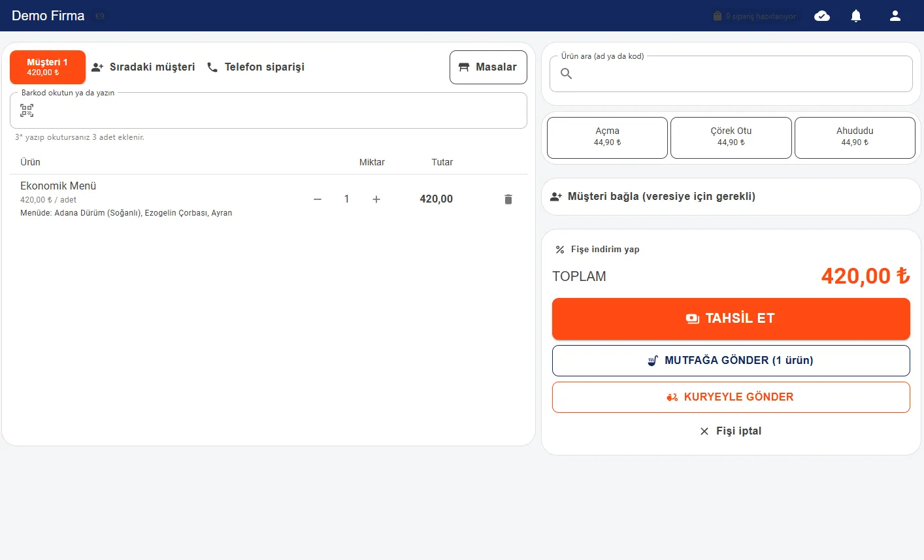
Task: Click the Demo Firma title
Action: 48,16
